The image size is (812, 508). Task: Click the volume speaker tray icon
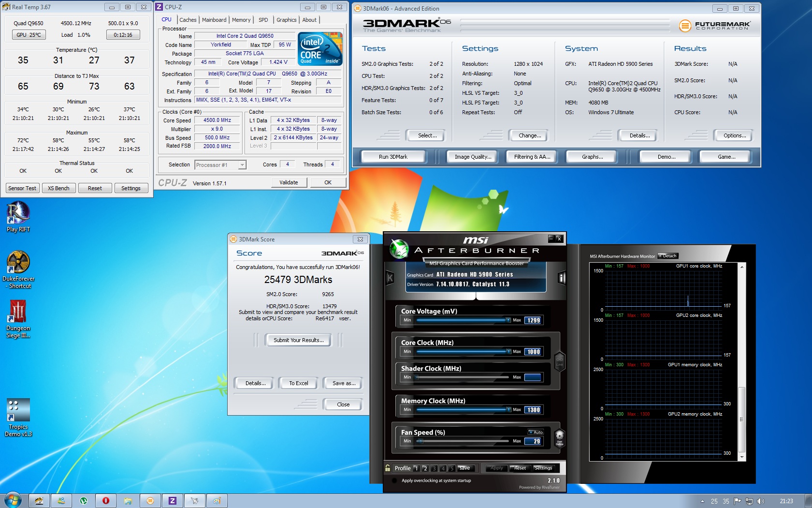761,501
